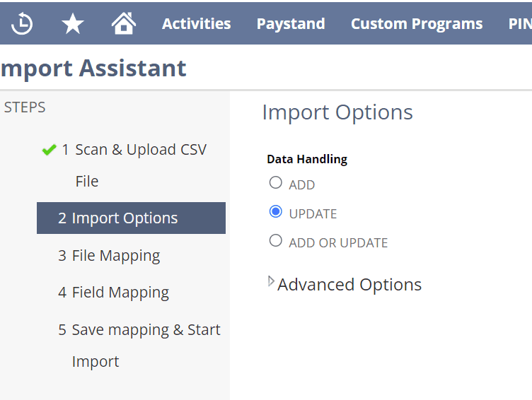The width and height of the screenshot is (532, 400).
Task: Go to step 5 Save mapping & Start Import
Action: click(139, 346)
